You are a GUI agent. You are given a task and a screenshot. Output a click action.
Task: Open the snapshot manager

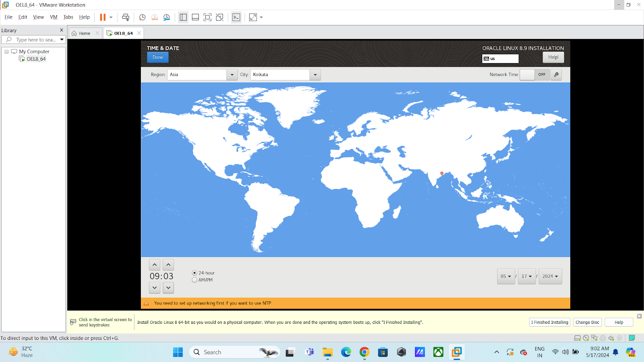167,17
